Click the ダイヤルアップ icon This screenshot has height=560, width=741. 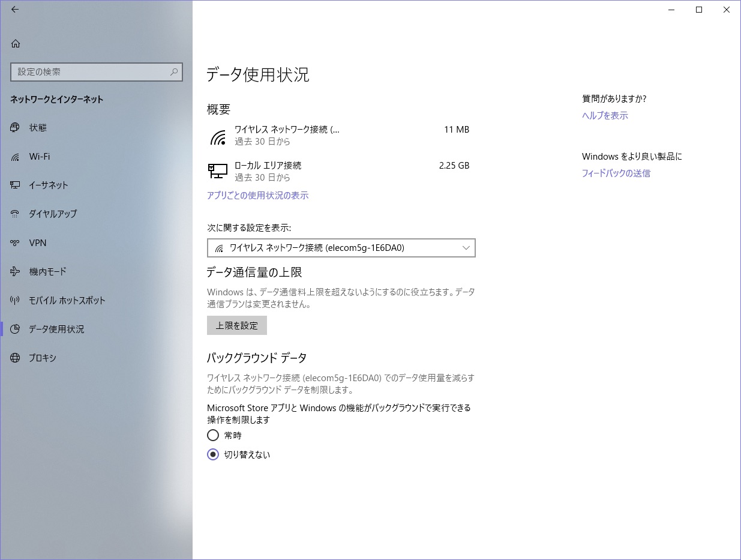tap(16, 214)
